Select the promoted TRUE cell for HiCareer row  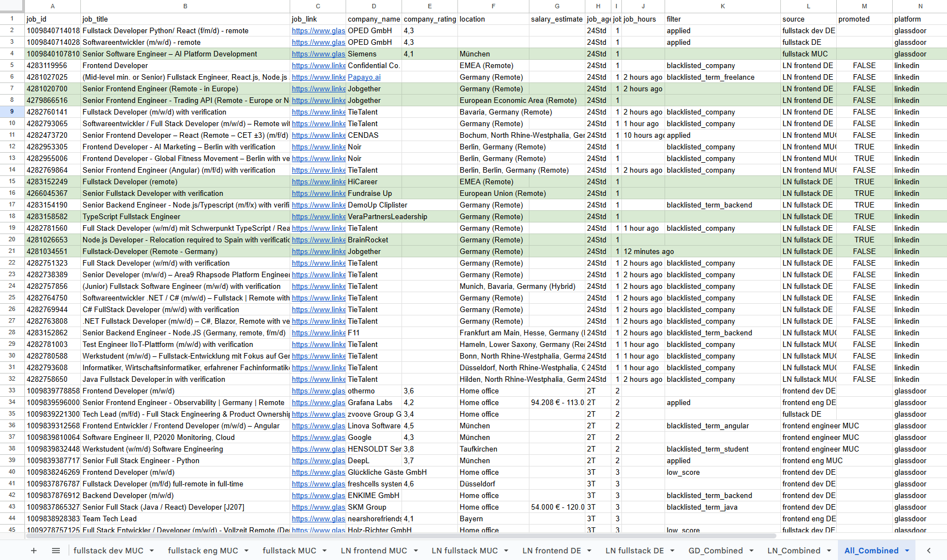click(x=864, y=182)
